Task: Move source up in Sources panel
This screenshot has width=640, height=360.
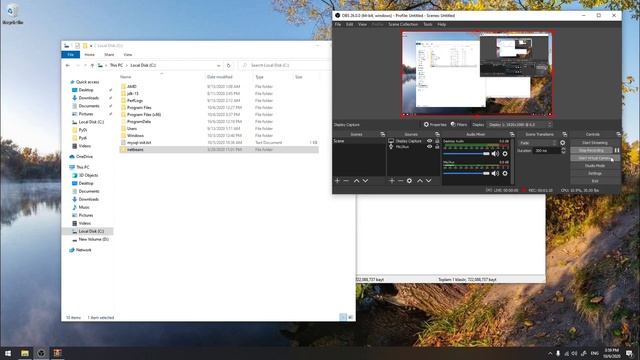Action: coord(420,180)
